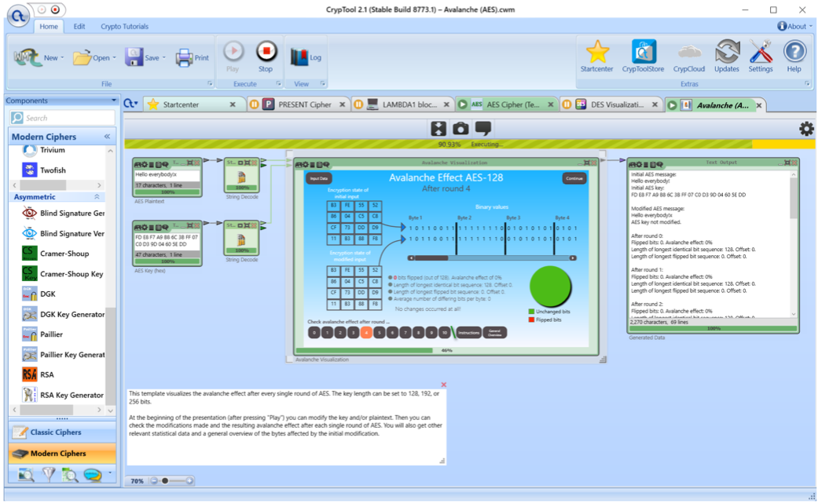The height and width of the screenshot is (504, 818).
Task: Close the template description panel
Action: point(443,385)
